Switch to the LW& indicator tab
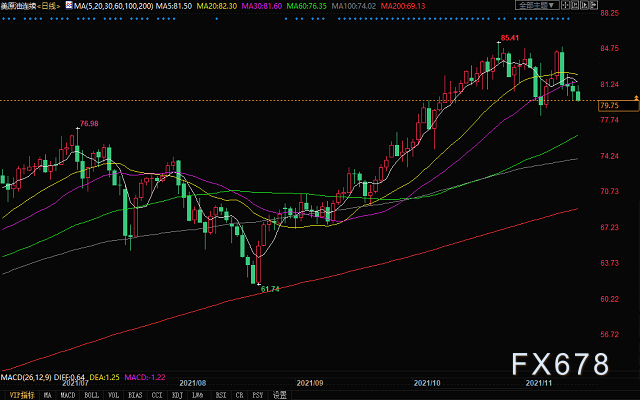640x400 pixels. coord(198,395)
